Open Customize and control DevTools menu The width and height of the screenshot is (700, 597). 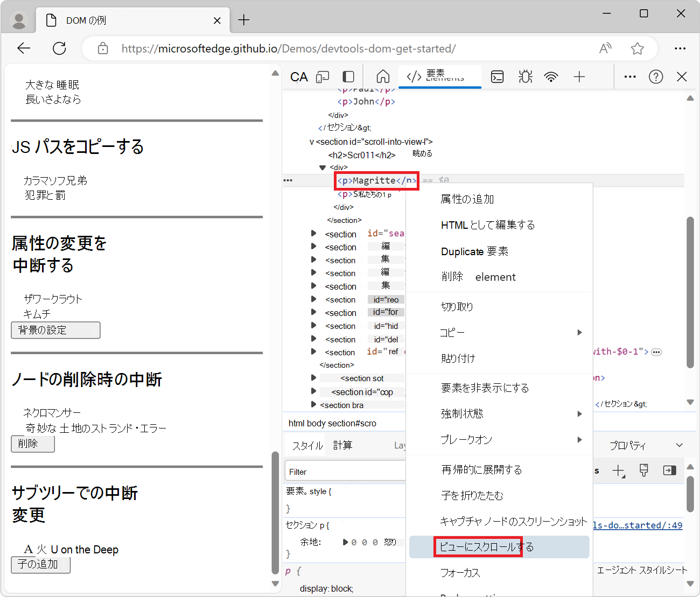[630, 77]
